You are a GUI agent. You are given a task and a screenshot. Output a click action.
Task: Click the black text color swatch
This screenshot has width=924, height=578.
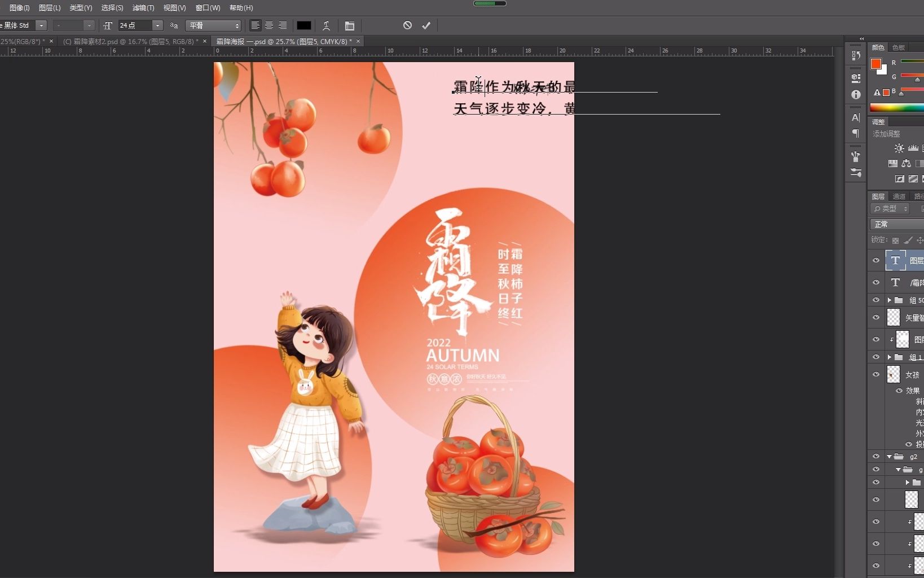tap(304, 25)
